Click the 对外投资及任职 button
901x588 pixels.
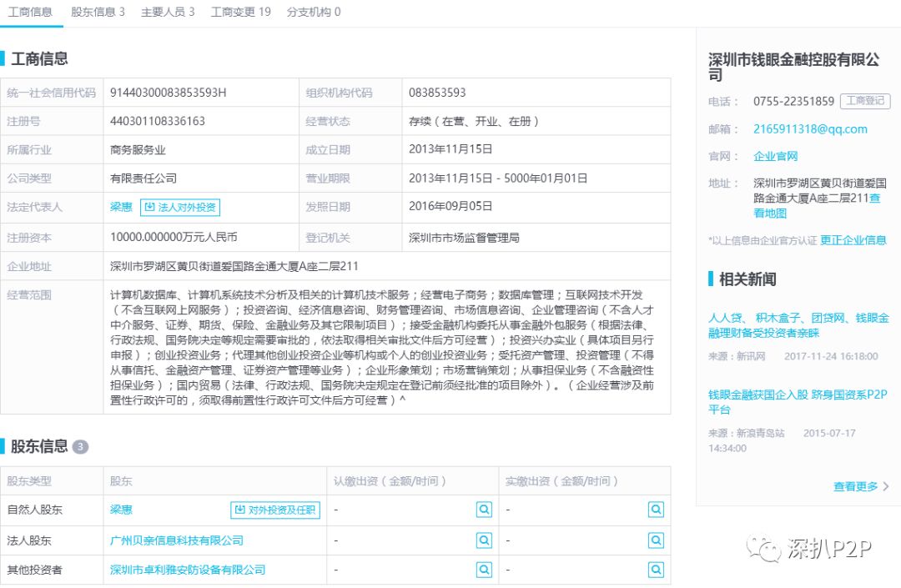pos(275,510)
